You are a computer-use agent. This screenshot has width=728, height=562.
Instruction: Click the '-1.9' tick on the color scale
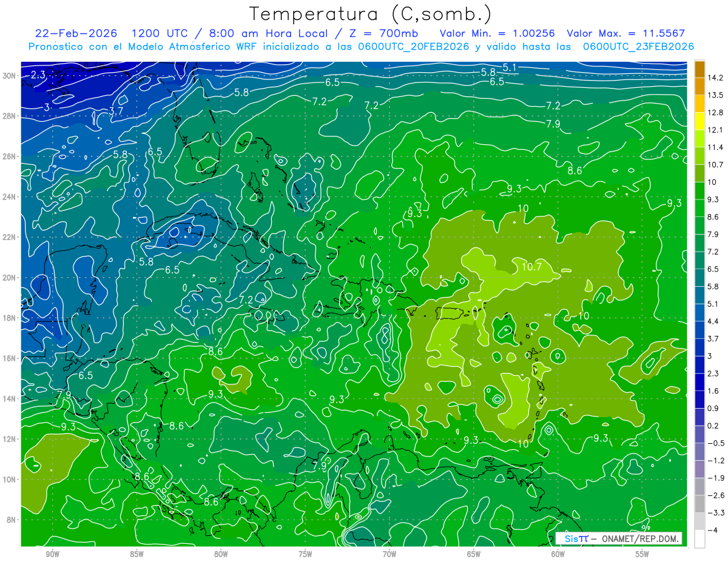point(715,478)
